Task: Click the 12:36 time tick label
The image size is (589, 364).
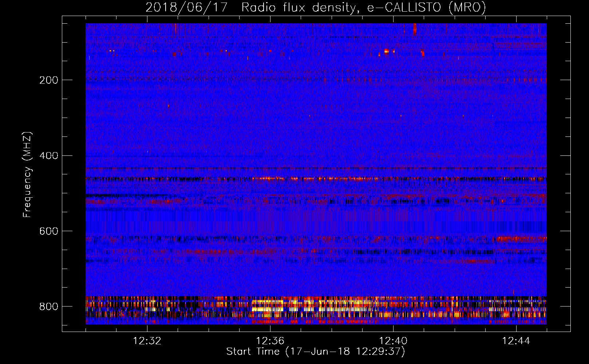Action: [x=270, y=341]
